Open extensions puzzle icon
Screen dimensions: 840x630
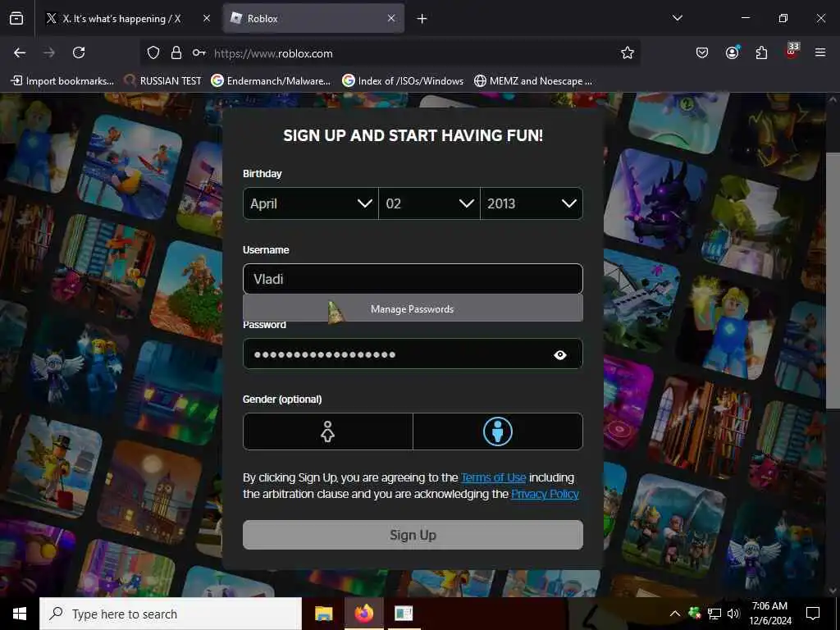[x=761, y=52]
